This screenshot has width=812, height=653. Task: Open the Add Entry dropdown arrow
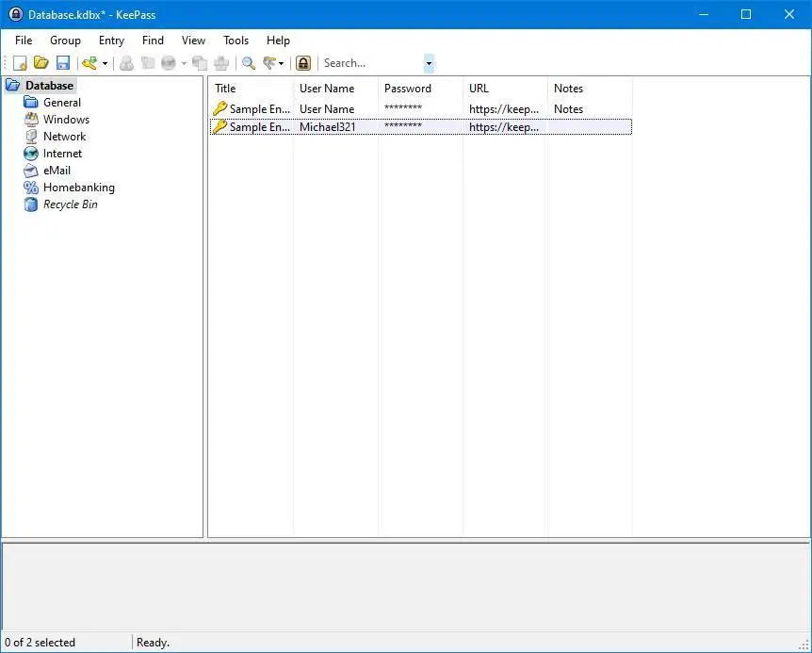point(105,64)
